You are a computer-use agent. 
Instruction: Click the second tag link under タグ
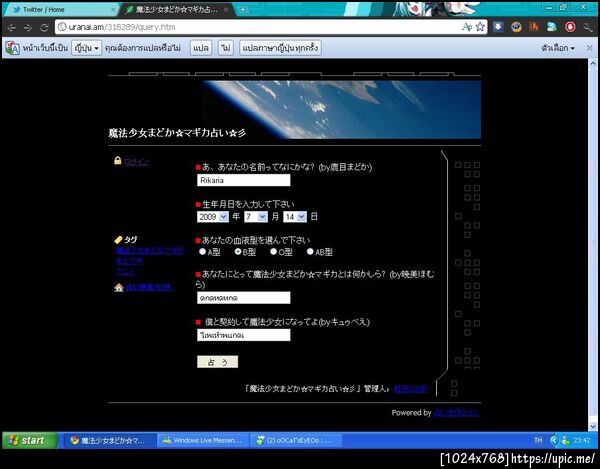pos(130,261)
